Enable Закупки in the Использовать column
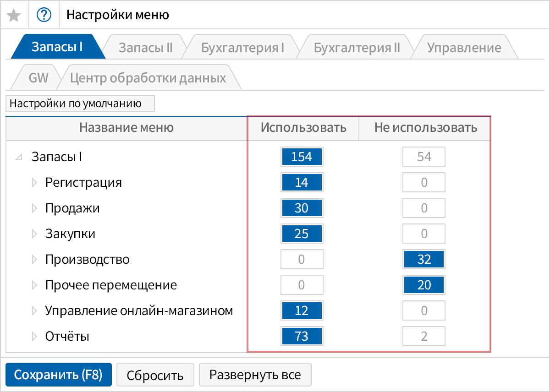 point(302,234)
